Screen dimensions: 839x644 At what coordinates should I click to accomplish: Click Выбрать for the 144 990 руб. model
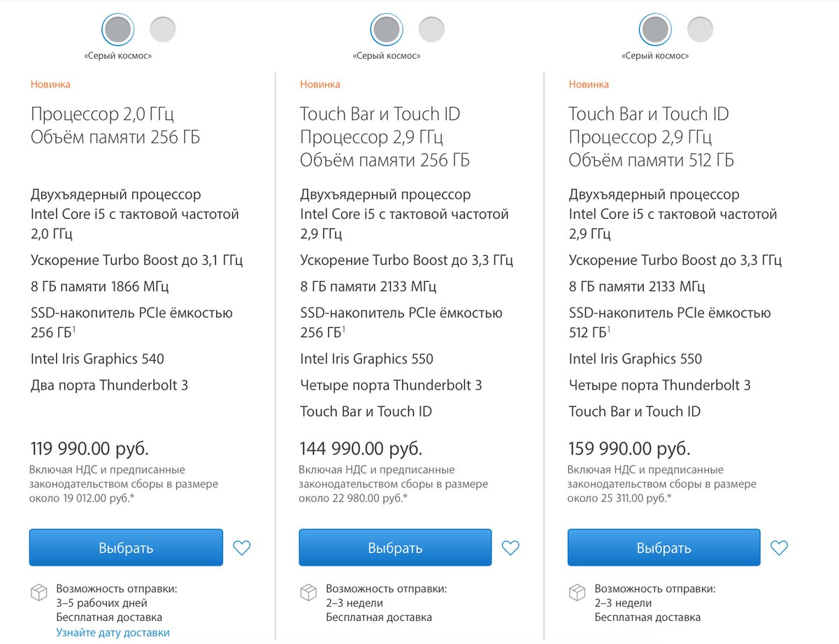pyautogui.click(x=395, y=548)
